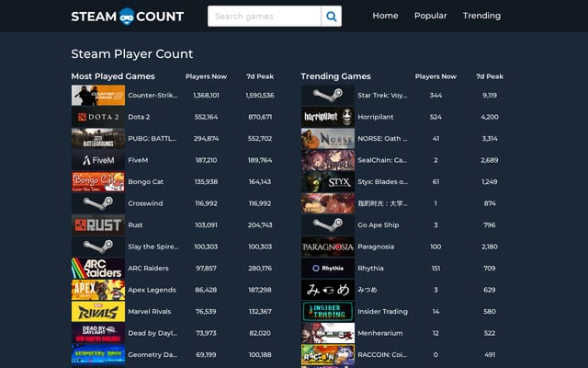Image resolution: width=588 pixels, height=368 pixels.
Task: Open the PUBG Battlegrounds thumbnail
Action: point(98,139)
